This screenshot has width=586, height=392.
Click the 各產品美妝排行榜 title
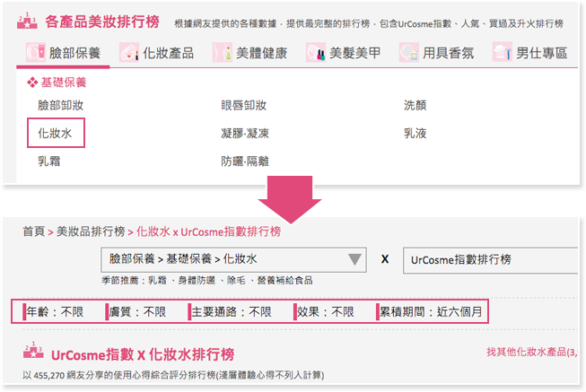click(x=102, y=22)
